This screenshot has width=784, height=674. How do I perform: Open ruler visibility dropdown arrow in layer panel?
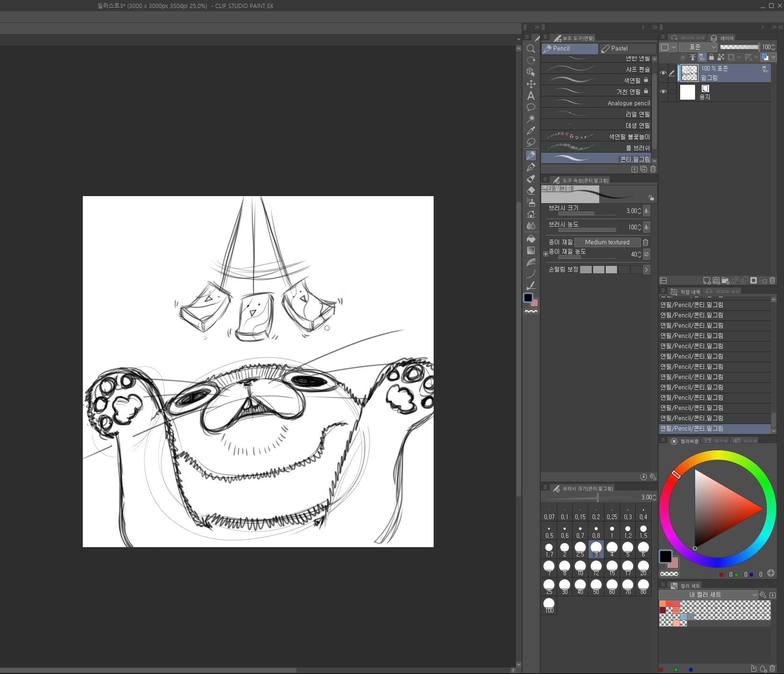point(756,57)
